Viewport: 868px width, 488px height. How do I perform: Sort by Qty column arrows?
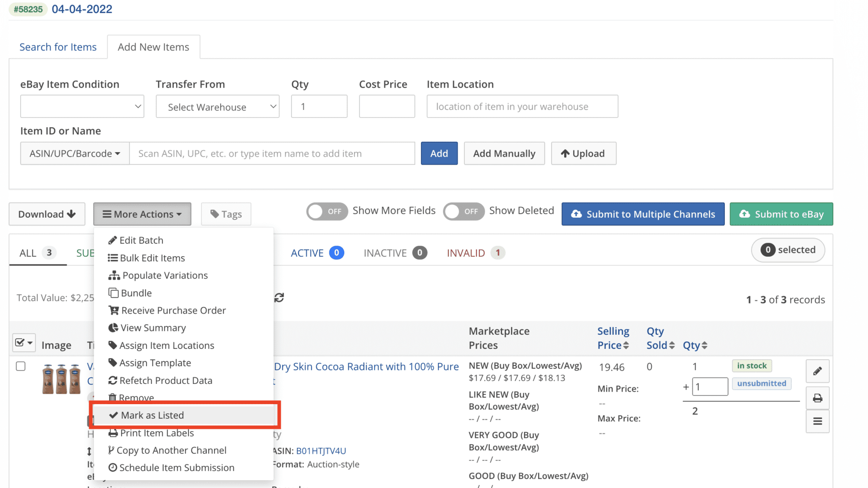tap(705, 345)
